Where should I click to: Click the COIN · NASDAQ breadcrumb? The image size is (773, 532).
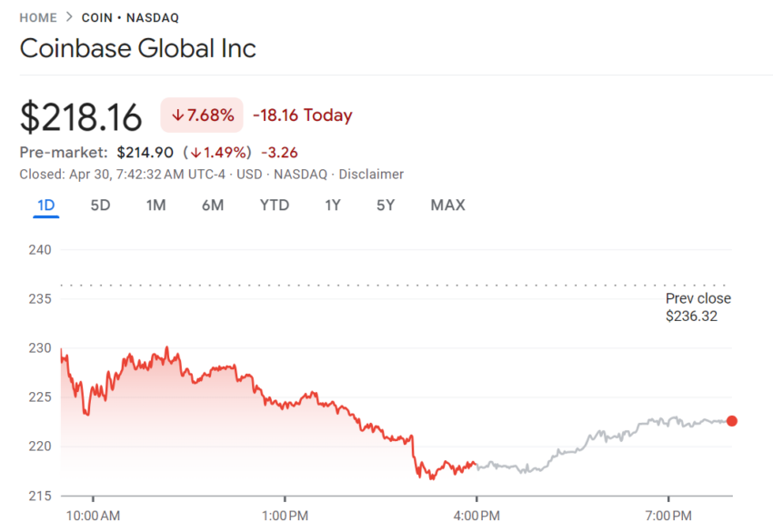[x=130, y=18]
